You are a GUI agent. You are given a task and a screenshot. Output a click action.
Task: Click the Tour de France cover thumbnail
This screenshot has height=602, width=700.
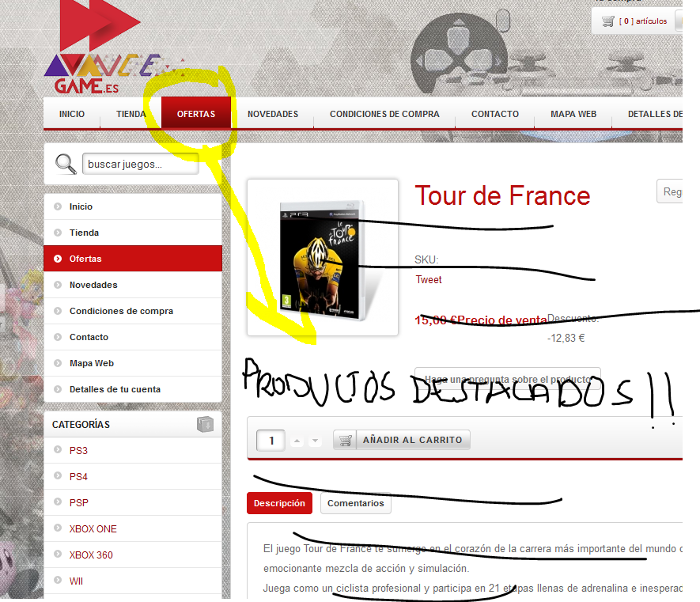point(323,258)
